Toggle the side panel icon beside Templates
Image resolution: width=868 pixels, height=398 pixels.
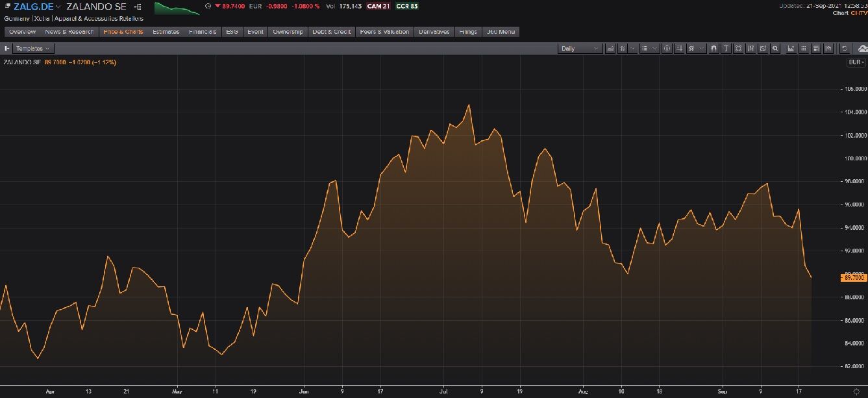(6, 49)
